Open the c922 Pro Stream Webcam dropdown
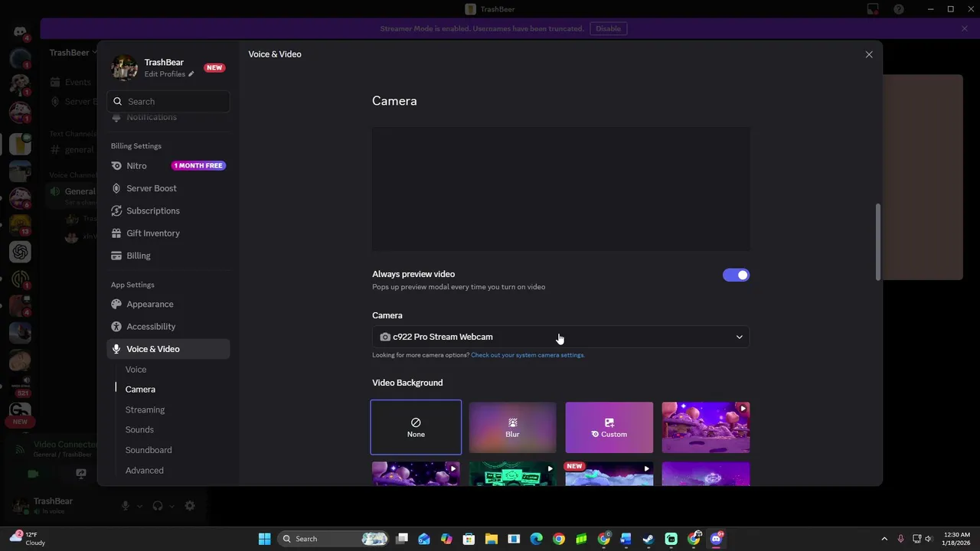The height and width of the screenshot is (551, 980). (x=560, y=337)
